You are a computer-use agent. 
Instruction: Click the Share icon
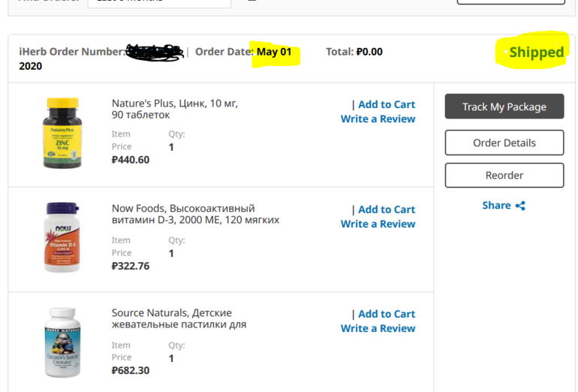(x=521, y=206)
